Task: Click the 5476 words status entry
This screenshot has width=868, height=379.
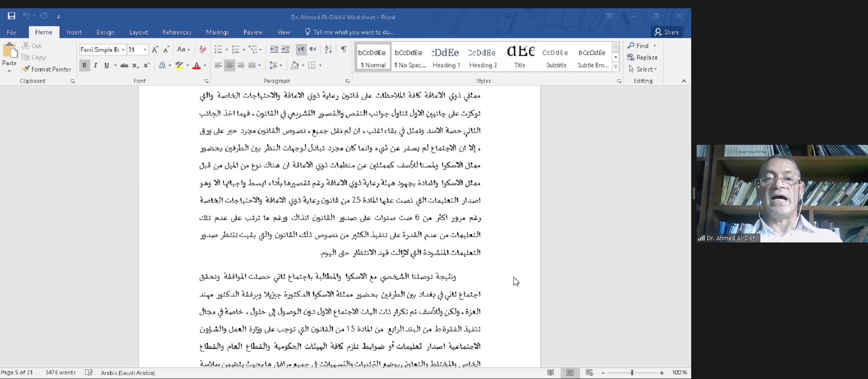Action: (60, 373)
